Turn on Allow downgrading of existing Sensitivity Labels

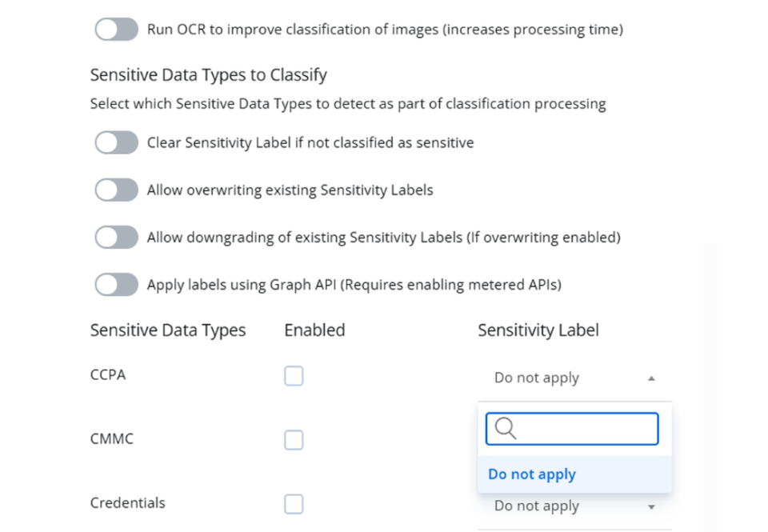[116, 237]
